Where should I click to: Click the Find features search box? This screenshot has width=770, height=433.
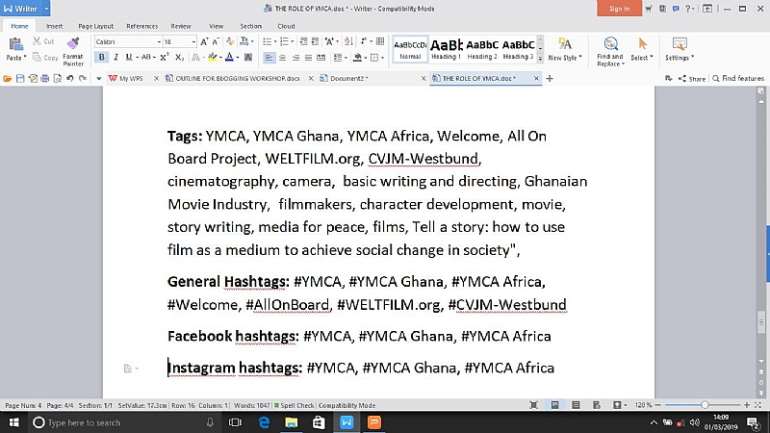click(738, 79)
